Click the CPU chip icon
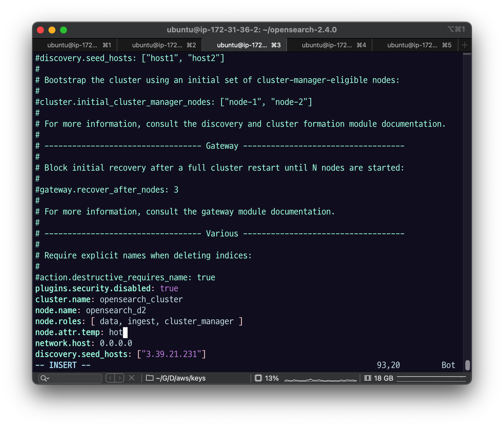504x427 pixels. 258,378
